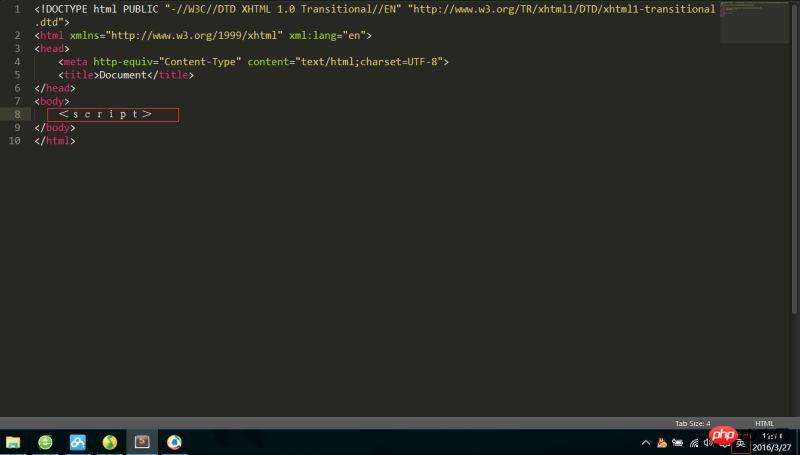Place cursor on the closing body tag
Screen dimensions: 800x455
55,128
